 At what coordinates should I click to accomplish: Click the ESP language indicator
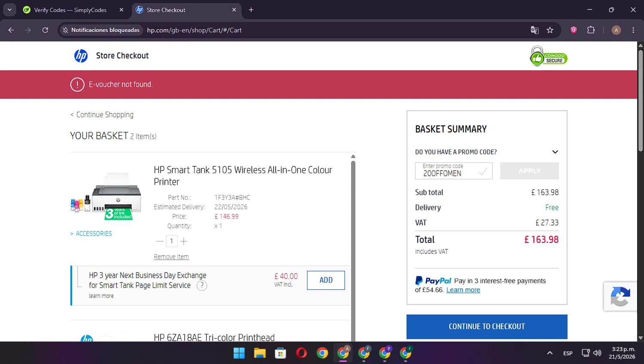coord(568,353)
